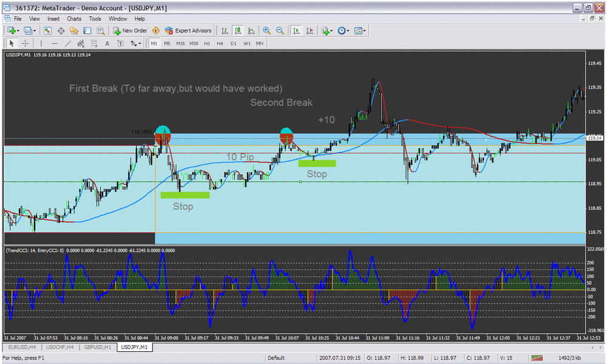Switch to M30 timeframe
The image size is (607, 364).
pos(194,43)
